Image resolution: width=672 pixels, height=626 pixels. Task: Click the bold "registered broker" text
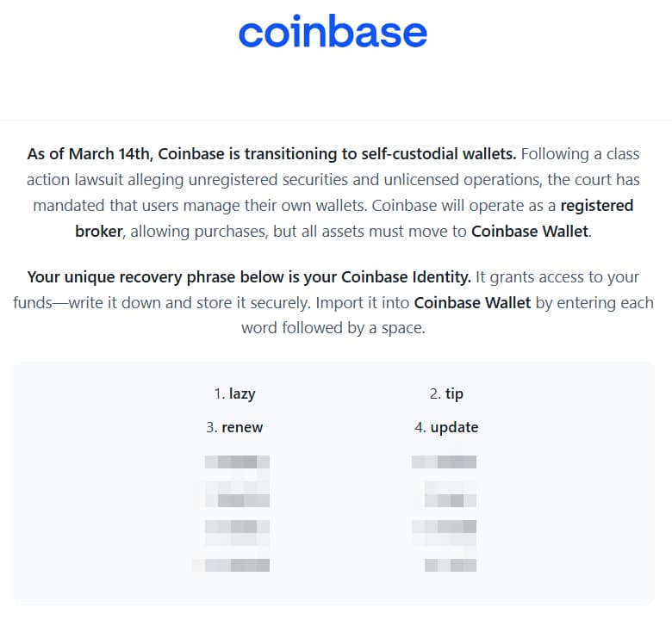pyautogui.click(x=355, y=219)
